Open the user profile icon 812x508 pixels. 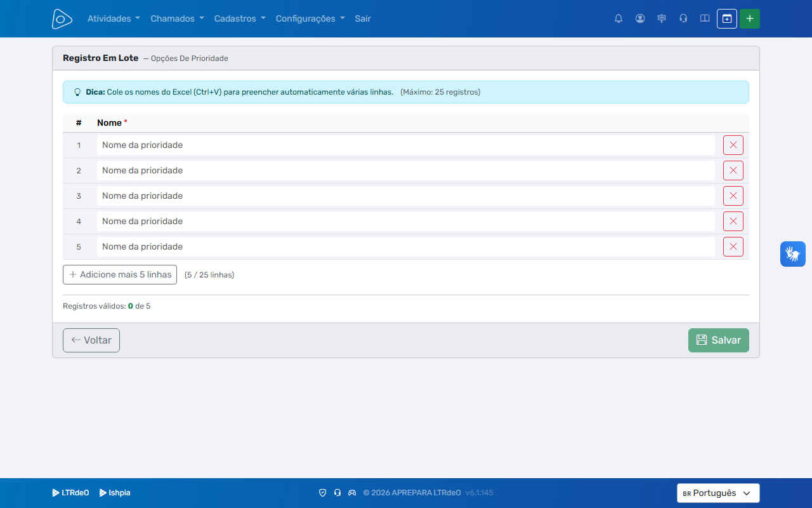pyautogui.click(x=640, y=18)
